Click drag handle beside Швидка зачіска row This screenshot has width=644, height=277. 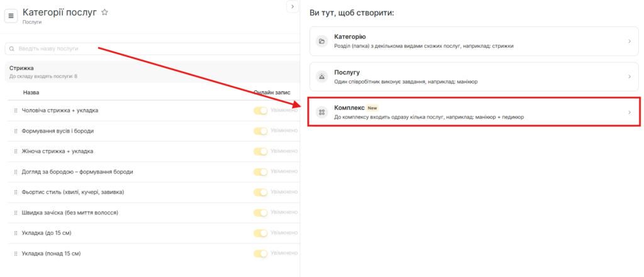click(16, 213)
